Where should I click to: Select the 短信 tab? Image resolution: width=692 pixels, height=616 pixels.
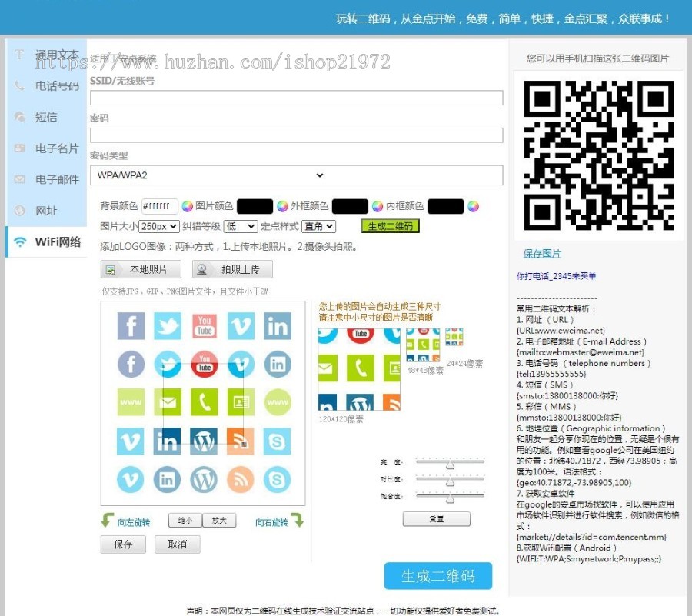click(x=47, y=117)
